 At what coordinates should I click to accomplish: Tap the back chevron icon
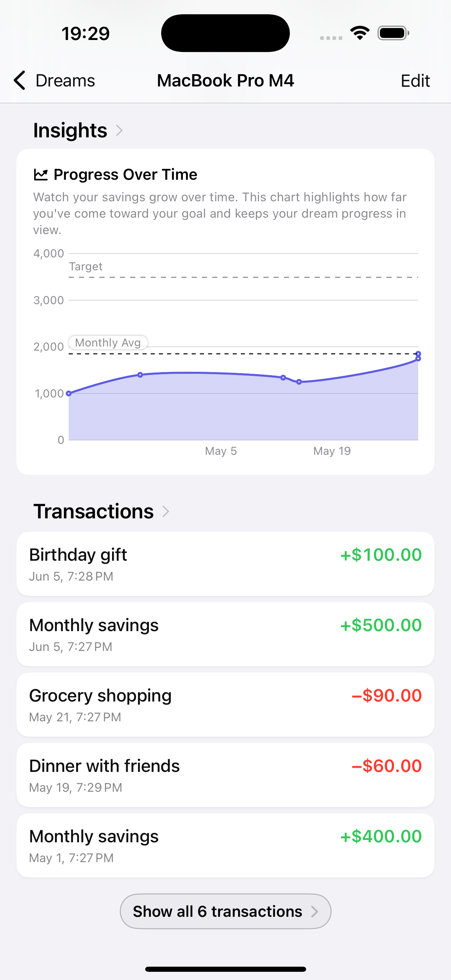click(x=19, y=80)
